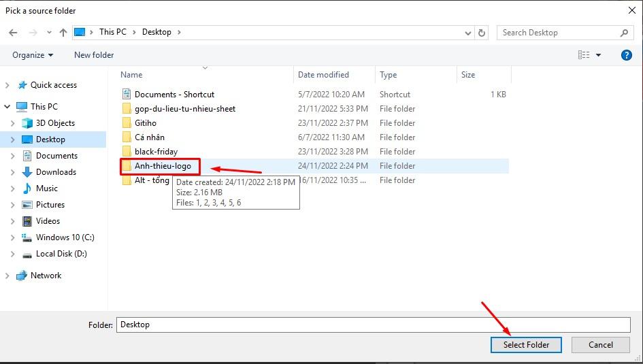Expand Quick access in navigation pane

click(x=7, y=85)
